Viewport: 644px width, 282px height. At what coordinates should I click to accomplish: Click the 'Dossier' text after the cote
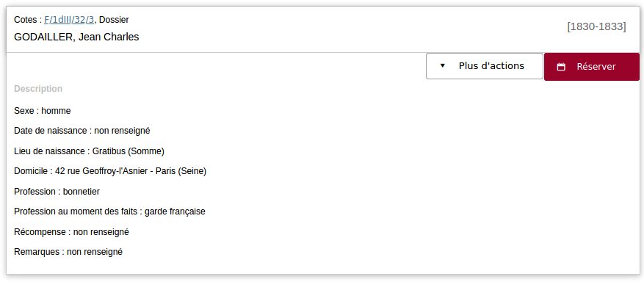tap(114, 20)
